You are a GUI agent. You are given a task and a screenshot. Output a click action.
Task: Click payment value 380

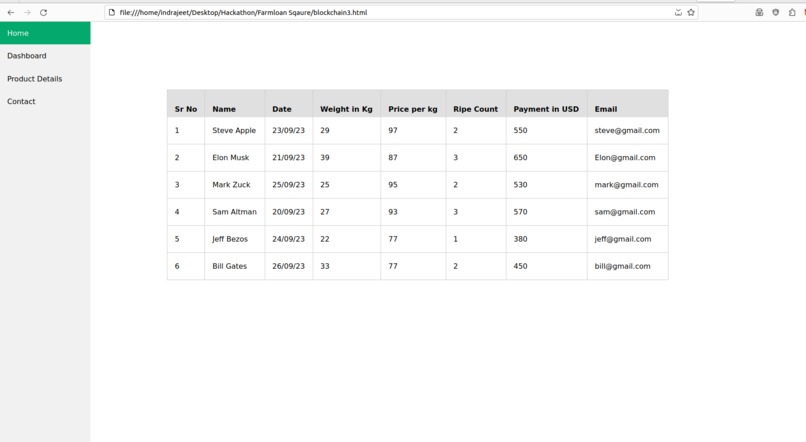pos(520,239)
